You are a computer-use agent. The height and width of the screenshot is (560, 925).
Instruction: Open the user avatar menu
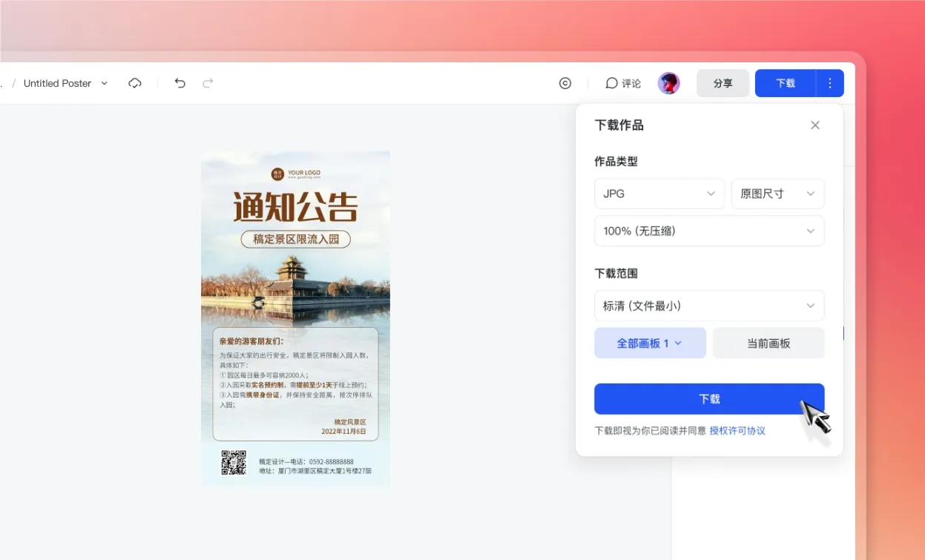pyautogui.click(x=669, y=83)
